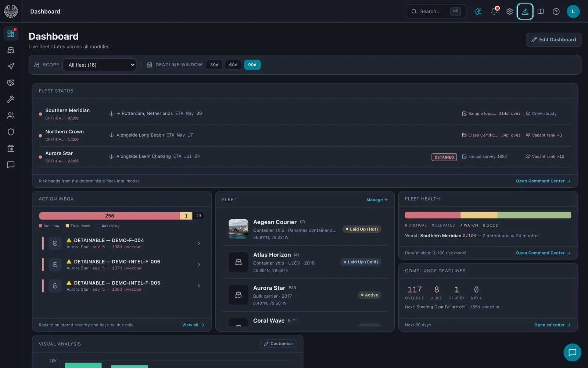Open the All fleet (16) scope dropdown
The height and width of the screenshot is (368, 588).
coord(100,65)
